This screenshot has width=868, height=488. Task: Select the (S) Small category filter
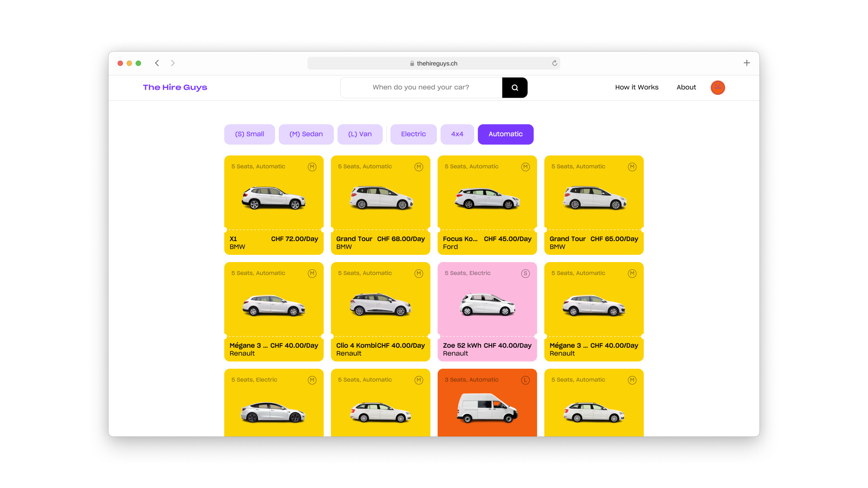[x=249, y=134]
